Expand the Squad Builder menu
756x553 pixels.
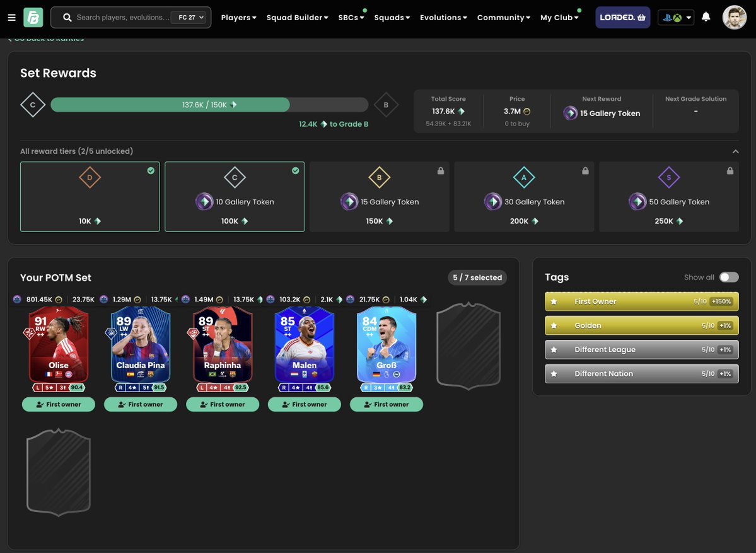(297, 18)
